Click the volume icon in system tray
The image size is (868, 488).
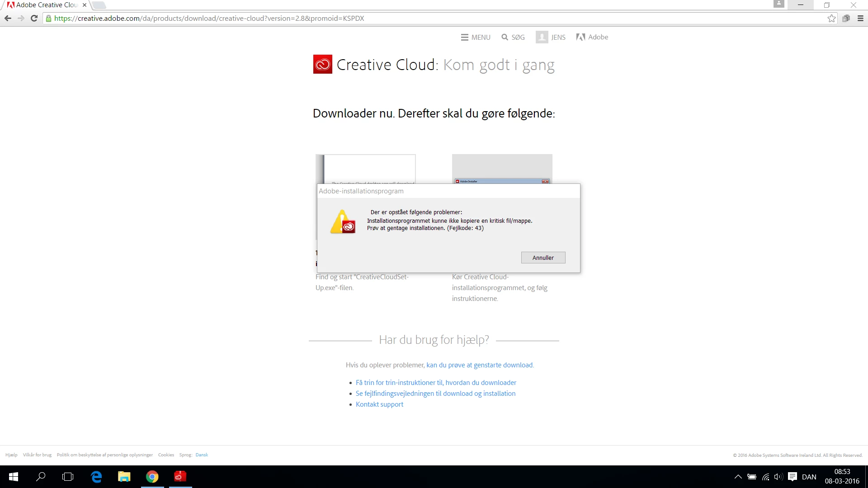[x=778, y=477]
